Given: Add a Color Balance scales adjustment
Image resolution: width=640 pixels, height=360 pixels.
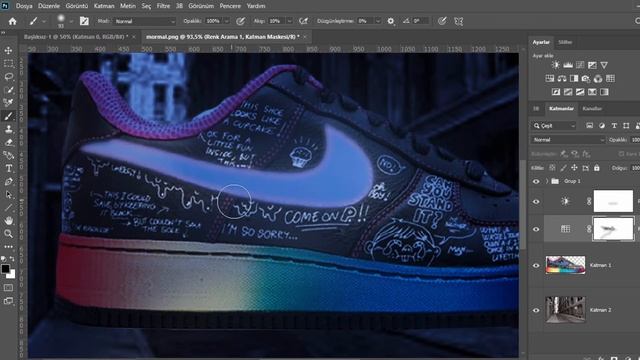Looking at the screenshot, I should [562, 78].
